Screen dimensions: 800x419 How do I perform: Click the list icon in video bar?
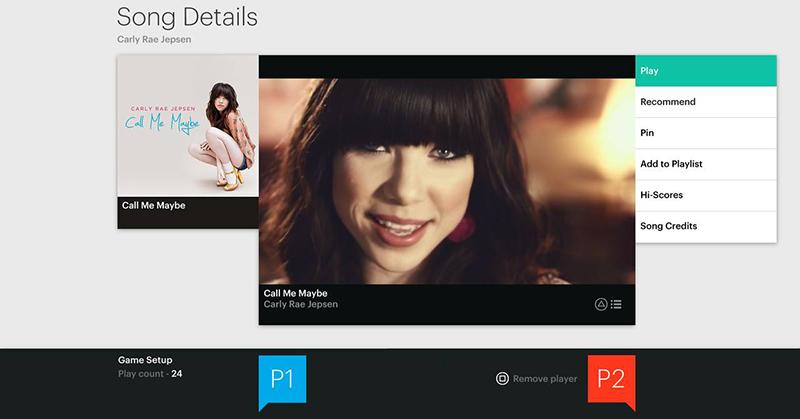(616, 304)
